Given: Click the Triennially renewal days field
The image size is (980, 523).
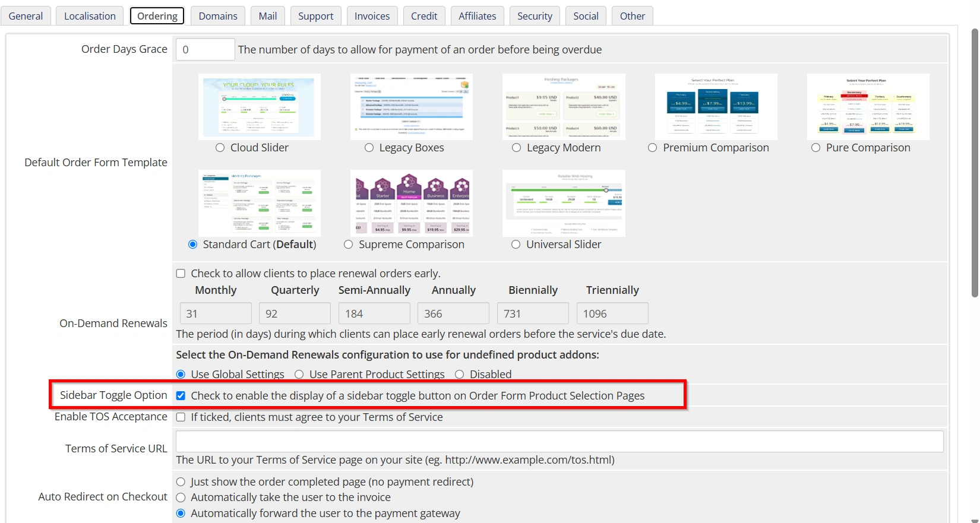Looking at the screenshot, I should click(x=612, y=313).
